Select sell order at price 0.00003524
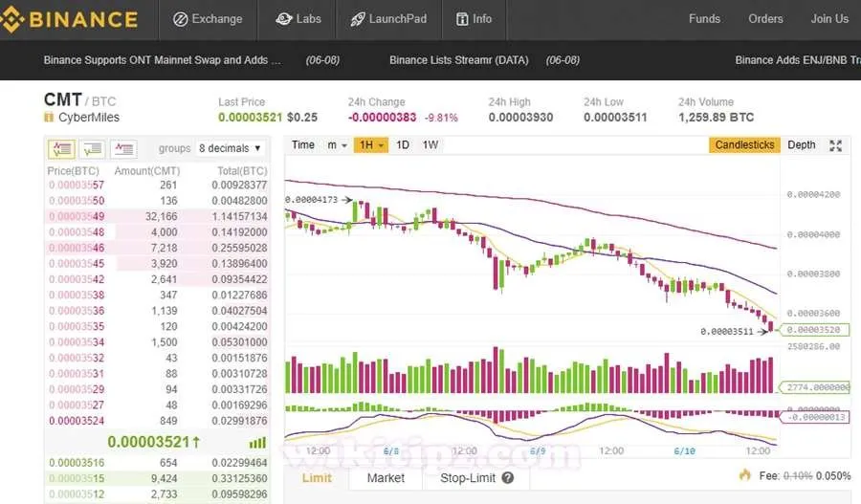This screenshot has width=861, height=504. coord(157,421)
